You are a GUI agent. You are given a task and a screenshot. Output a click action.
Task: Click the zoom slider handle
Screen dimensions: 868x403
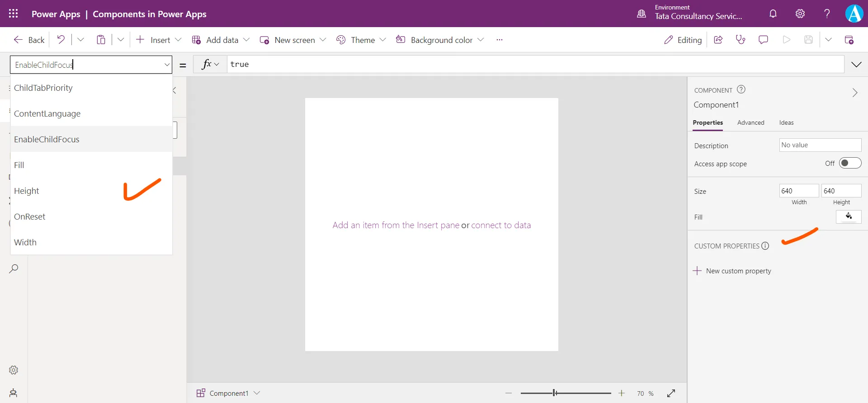point(555,393)
